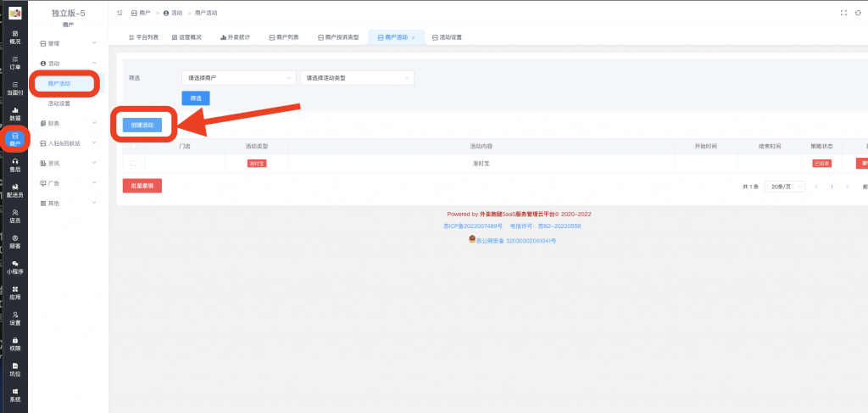Open 坑位 slots in the dark sidebar

[15, 369]
